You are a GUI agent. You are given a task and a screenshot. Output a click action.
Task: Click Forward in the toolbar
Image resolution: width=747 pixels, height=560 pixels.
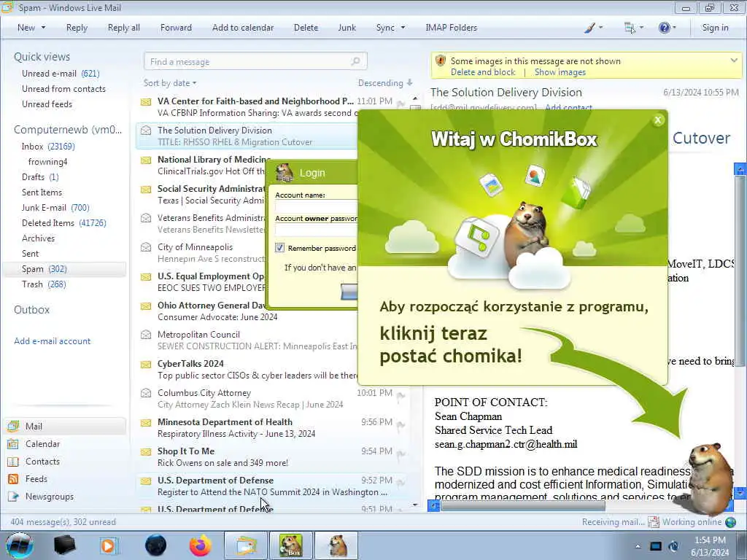point(176,28)
